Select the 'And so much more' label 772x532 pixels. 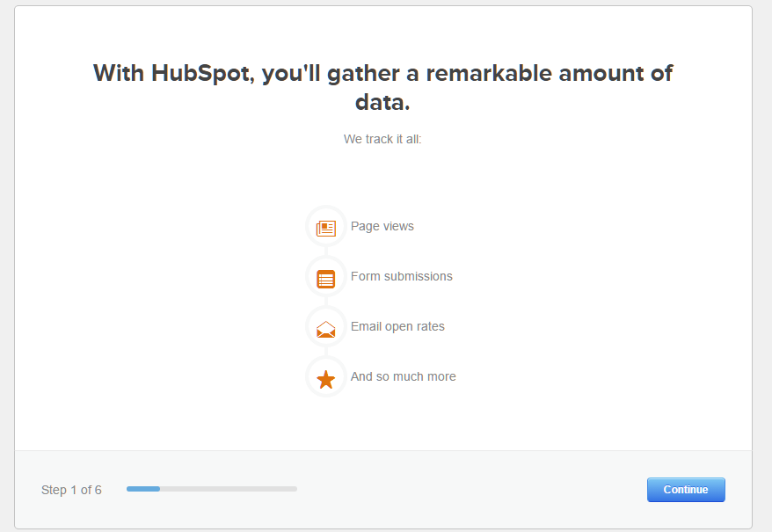pyautogui.click(x=404, y=377)
